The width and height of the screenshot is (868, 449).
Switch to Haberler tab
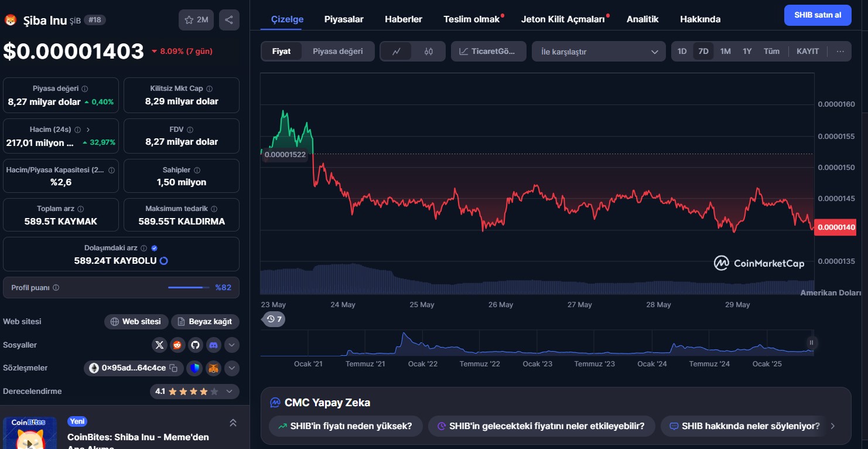[x=404, y=19]
